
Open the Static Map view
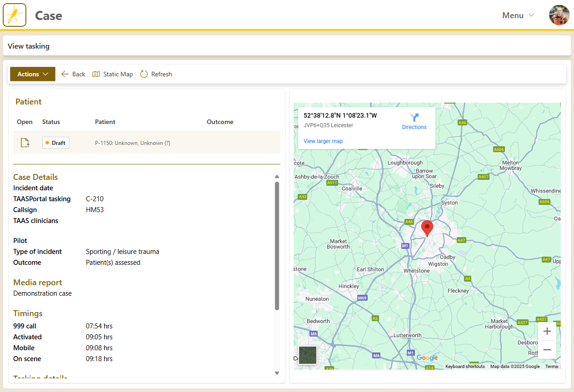pyautogui.click(x=113, y=74)
